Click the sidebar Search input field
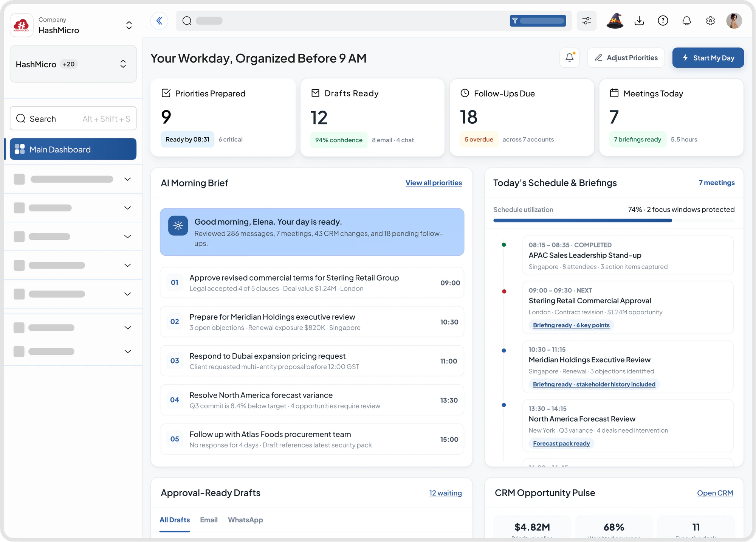The width and height of the screenshot is (756, 542). tap(73, 118)
